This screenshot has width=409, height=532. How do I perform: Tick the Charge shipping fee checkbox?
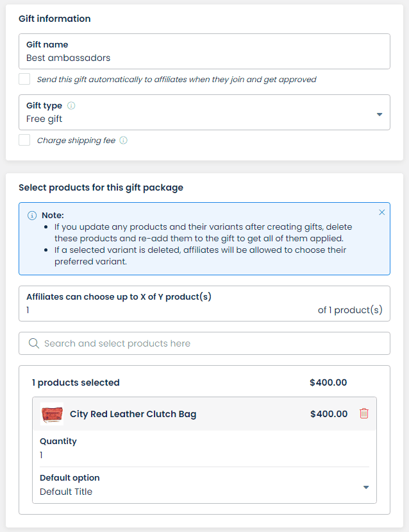pyautogui.click(x=24, y=140)
